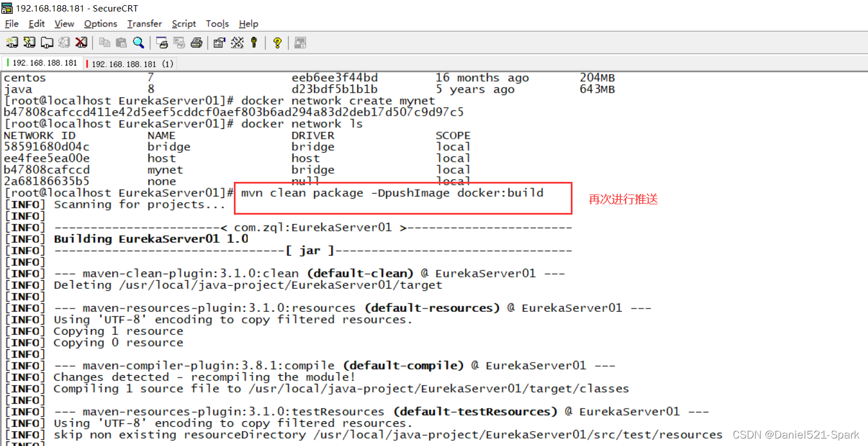Click 'Copying 1 resource' line
Screen dimensions: 868x446
click(x=119, y=331)
